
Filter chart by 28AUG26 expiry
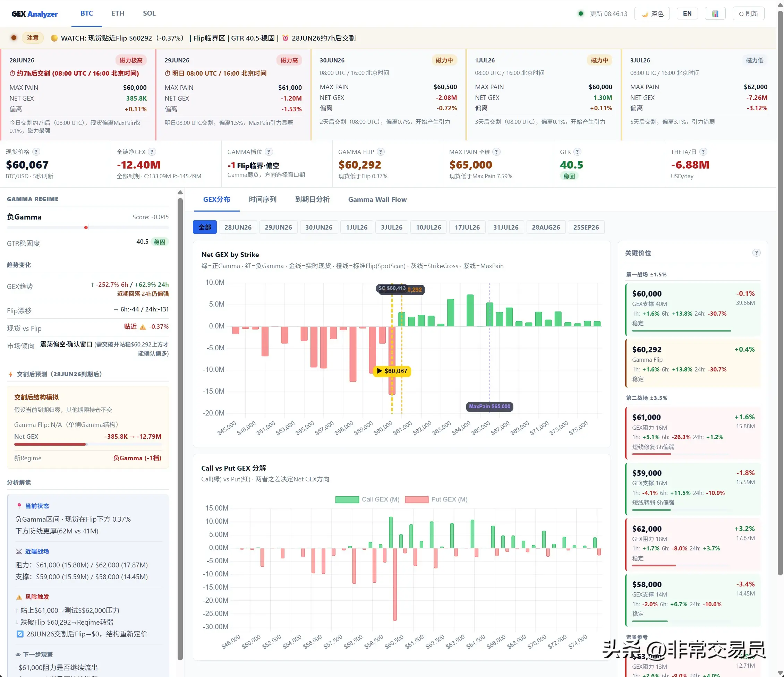point(546,227)
